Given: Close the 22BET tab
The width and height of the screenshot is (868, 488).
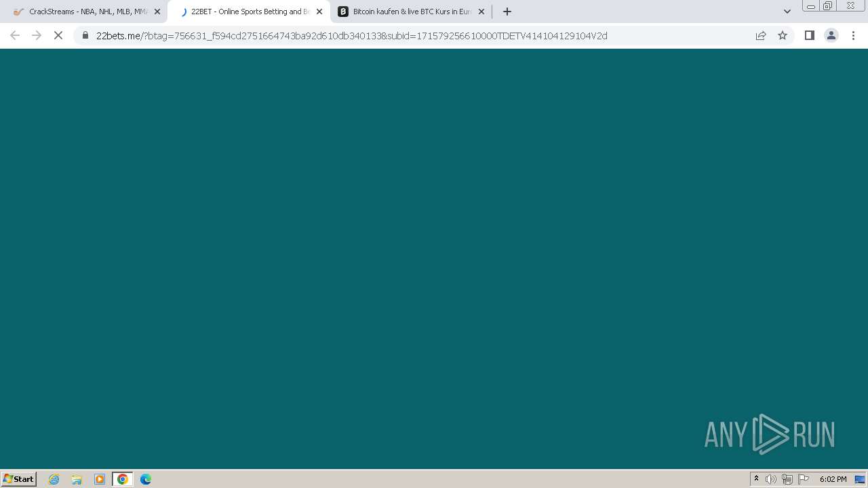Looking at the screenshot, I should 319,12.
